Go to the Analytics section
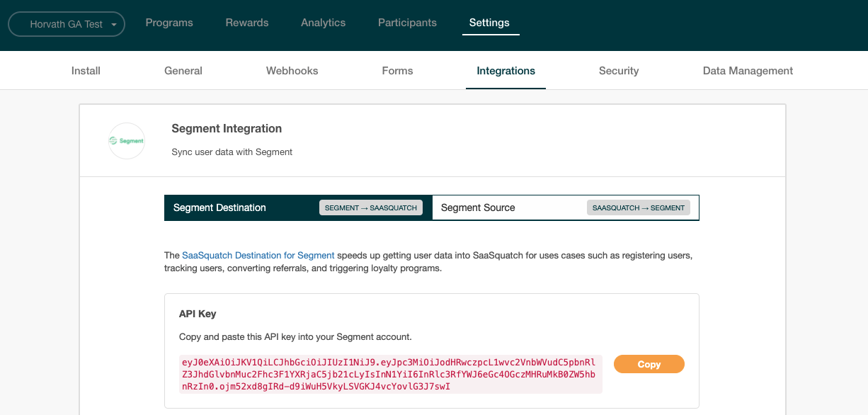Image resolution: width=868 pixels, height=415 pixels. 323,22
